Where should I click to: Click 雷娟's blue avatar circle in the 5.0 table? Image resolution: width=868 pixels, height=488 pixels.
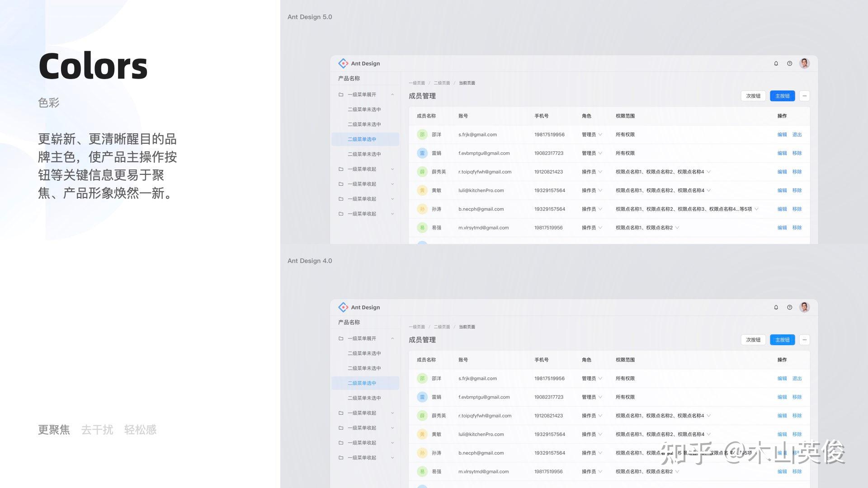click(x=422, y=153)
